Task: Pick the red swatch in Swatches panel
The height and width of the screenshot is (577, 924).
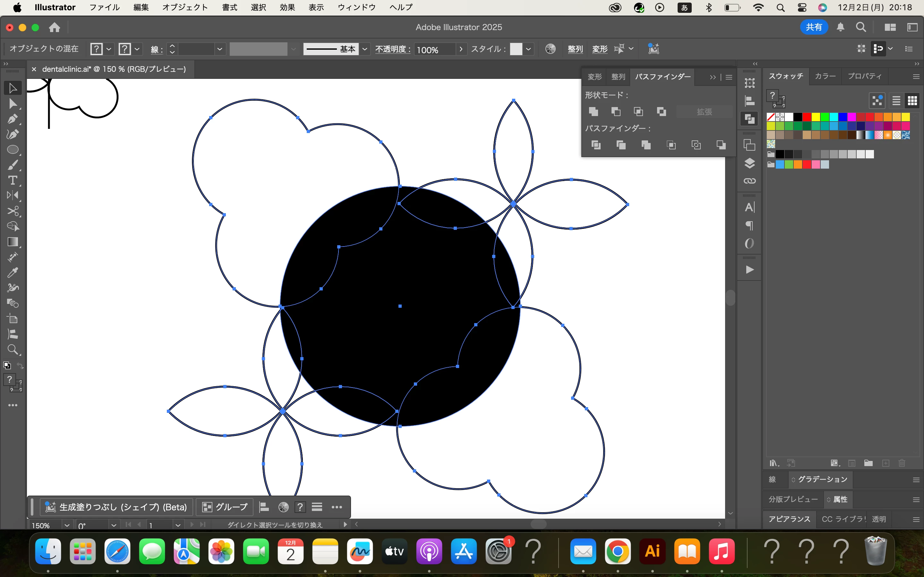Action: [806, 117]
